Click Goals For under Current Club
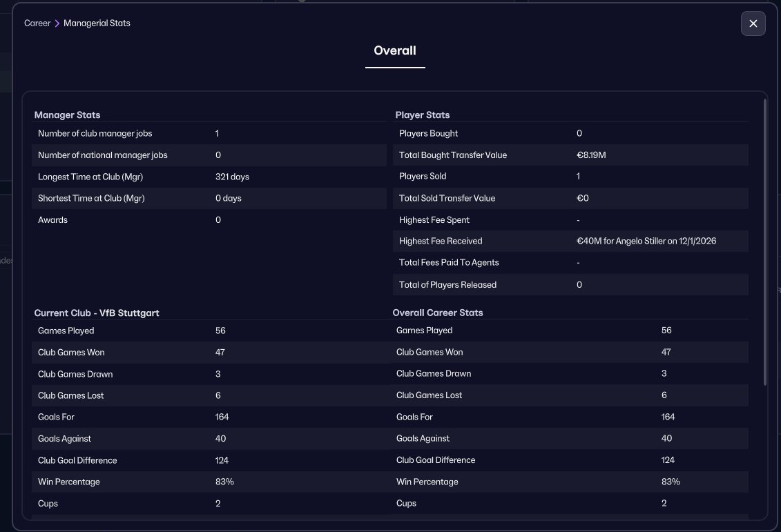Image resolution: width=781 pixels, height=532 pixels. click(x=56, y=417)
